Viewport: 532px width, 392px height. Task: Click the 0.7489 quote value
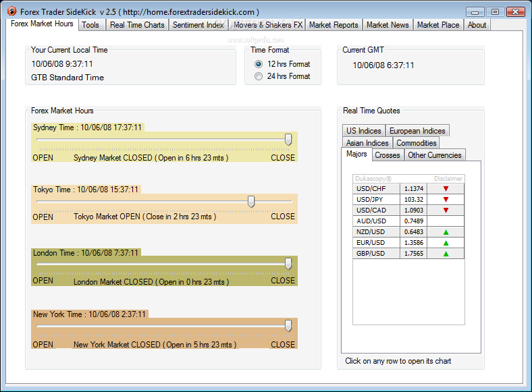414,221
